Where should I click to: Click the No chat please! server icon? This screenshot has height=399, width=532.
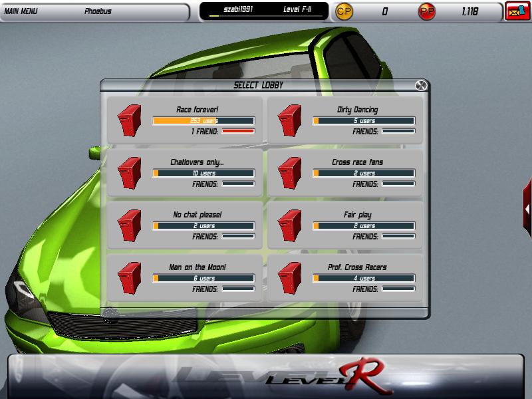coord(130,225)
